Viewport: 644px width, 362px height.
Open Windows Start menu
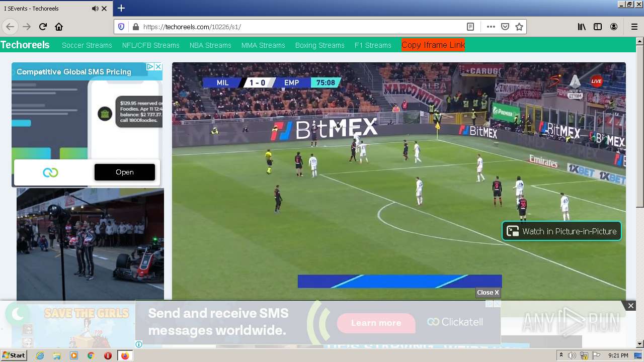point(14,355)
